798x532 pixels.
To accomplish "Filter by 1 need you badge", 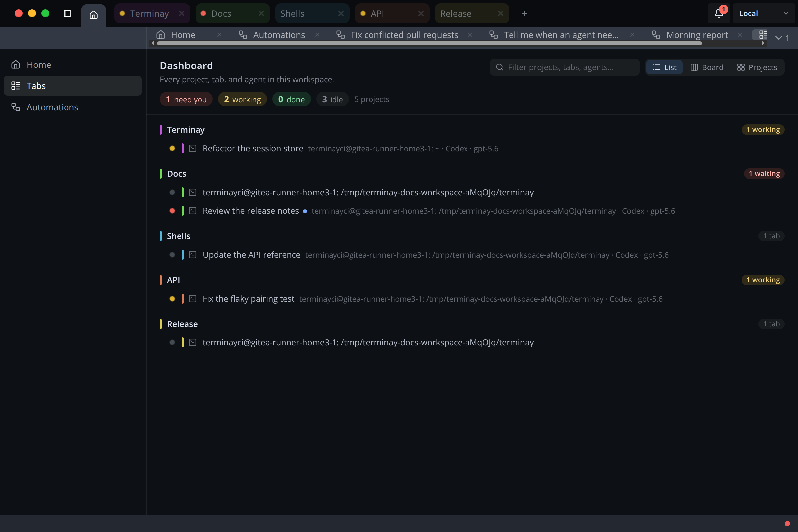I will [186, 99].
